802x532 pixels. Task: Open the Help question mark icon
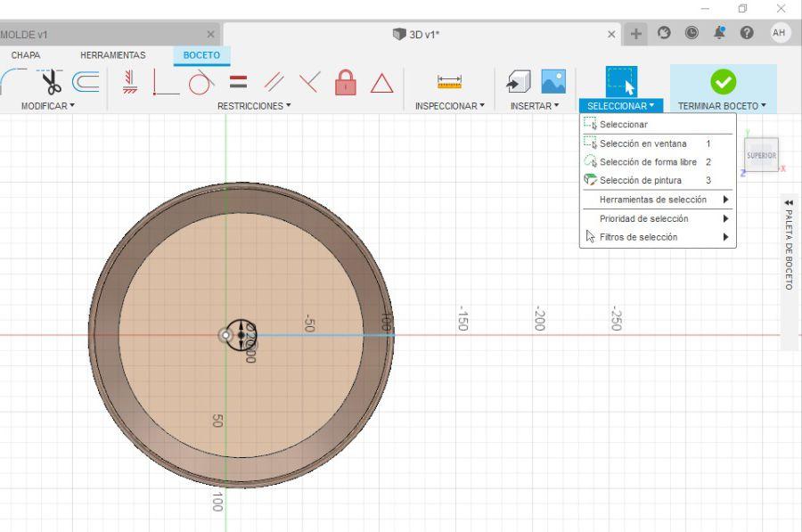point(747,33)
